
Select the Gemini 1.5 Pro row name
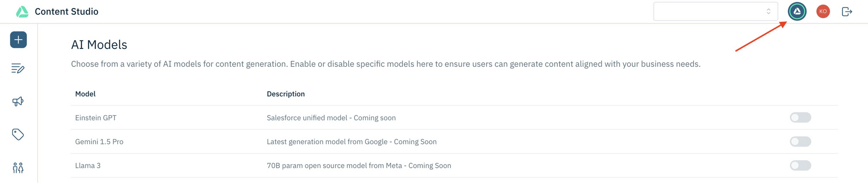pos(99,142)
